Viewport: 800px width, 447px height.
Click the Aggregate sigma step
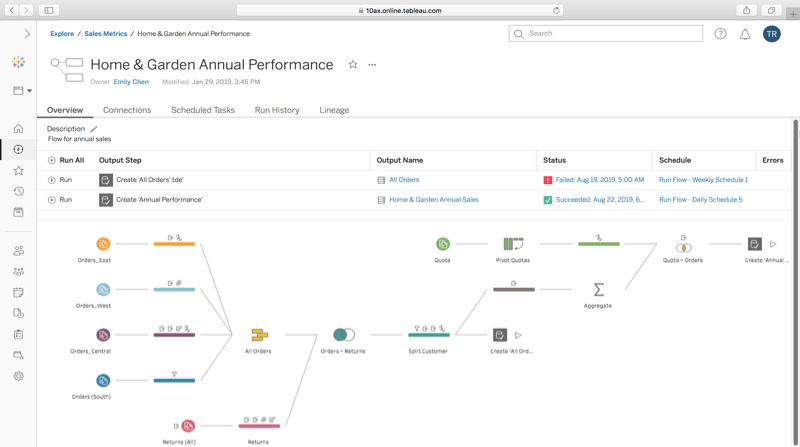599,290
